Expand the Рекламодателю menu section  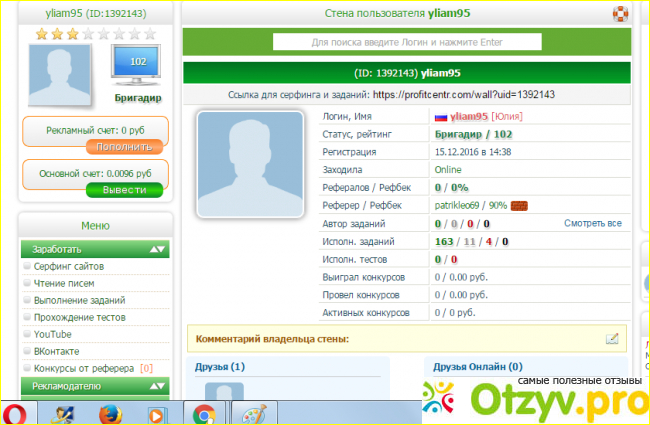tap(157, 386)
